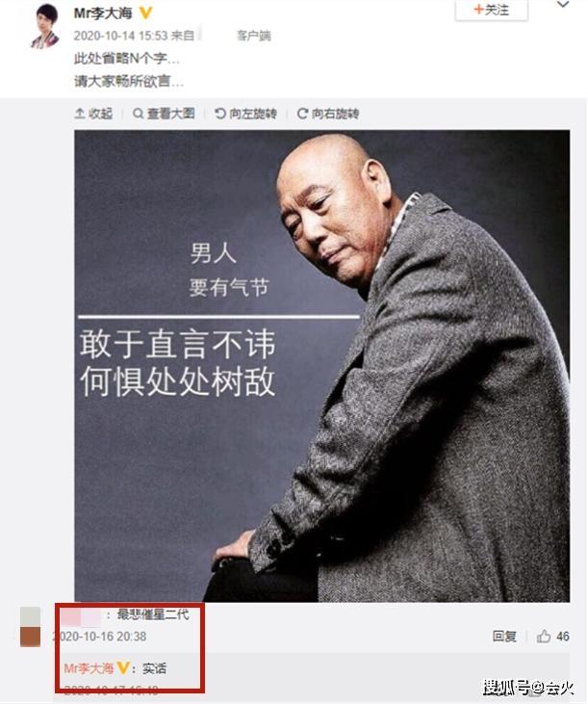588x704 pixels.
Task: Open Mr李大海 name link in reply
Action: (89, 668)
